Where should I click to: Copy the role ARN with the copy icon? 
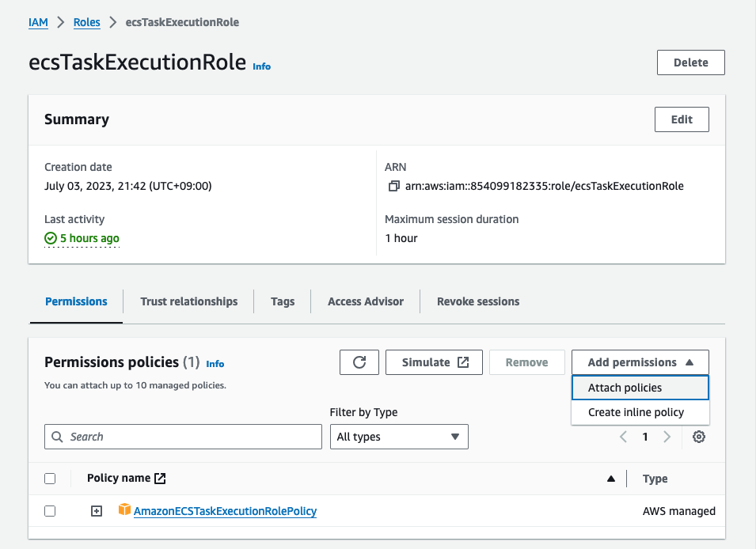tap(394, 186)
